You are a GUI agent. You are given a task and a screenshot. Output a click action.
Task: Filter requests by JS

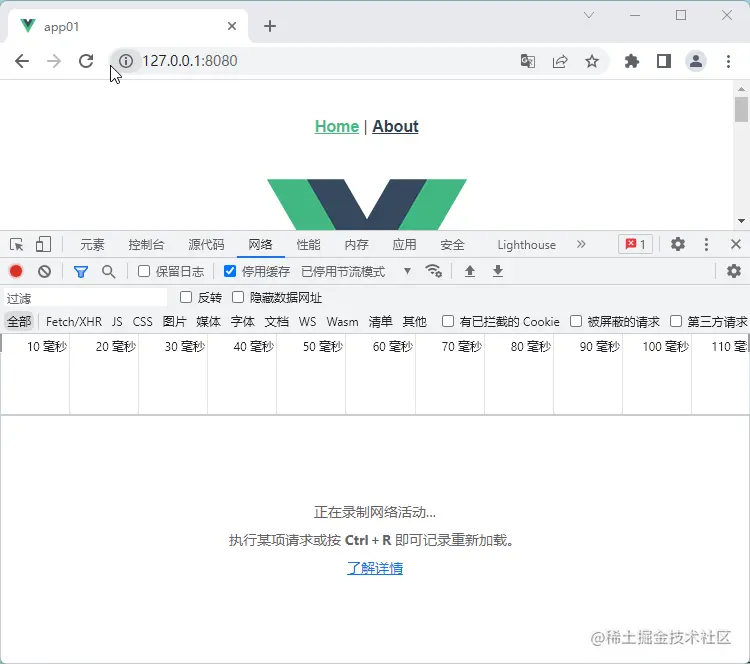(117, 321)
